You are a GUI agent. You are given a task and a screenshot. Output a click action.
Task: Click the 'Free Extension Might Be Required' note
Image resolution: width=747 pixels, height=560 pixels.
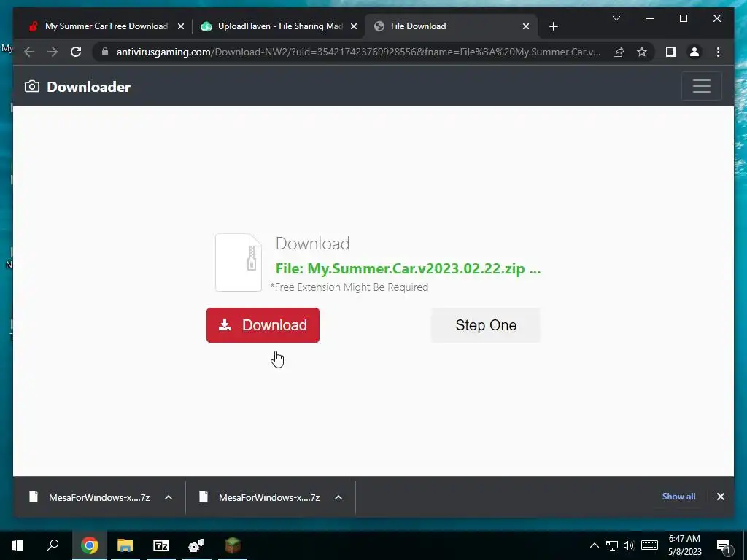click(349, 287)
